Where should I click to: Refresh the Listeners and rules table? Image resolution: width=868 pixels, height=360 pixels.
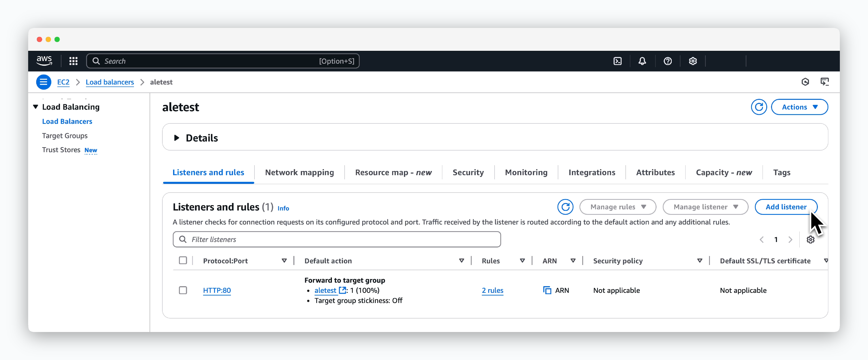565,207
